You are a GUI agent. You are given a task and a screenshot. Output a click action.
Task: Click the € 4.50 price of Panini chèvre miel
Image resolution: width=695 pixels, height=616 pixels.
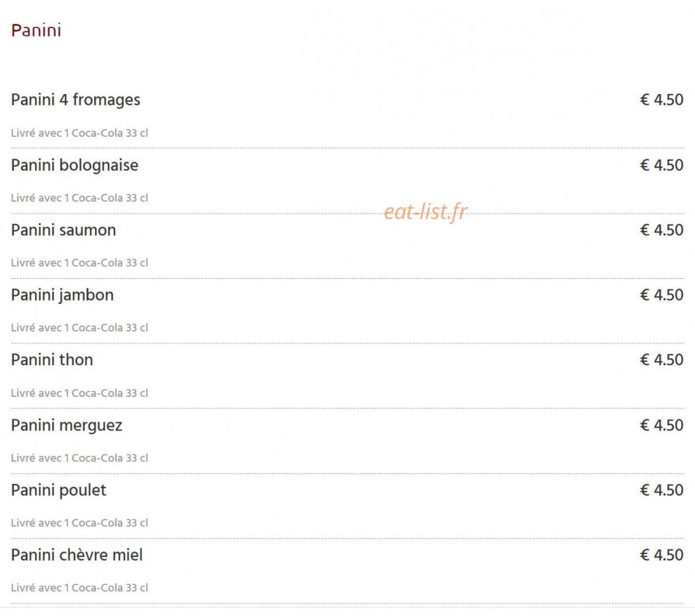coord(661,554)
